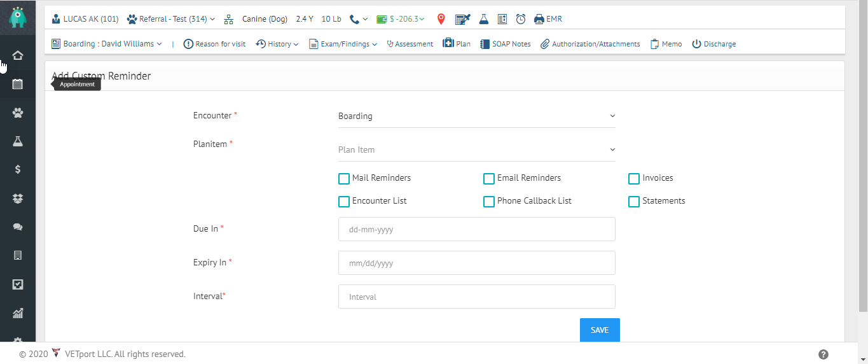Image resolution: width=868 pixels, height=364 pixels.
Task: Enable the Phone Callback List checkbox
Action: pyautogui.click(x=489, y=202)
